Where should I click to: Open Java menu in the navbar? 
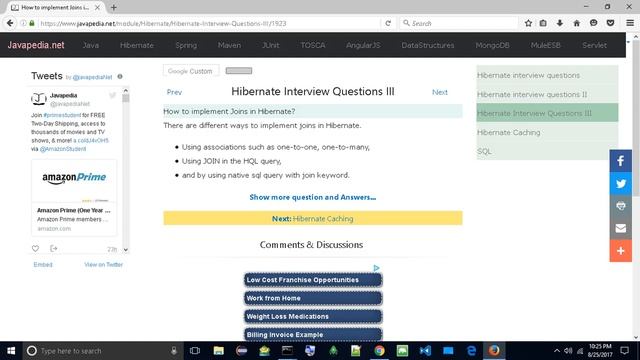pos(91,45)
